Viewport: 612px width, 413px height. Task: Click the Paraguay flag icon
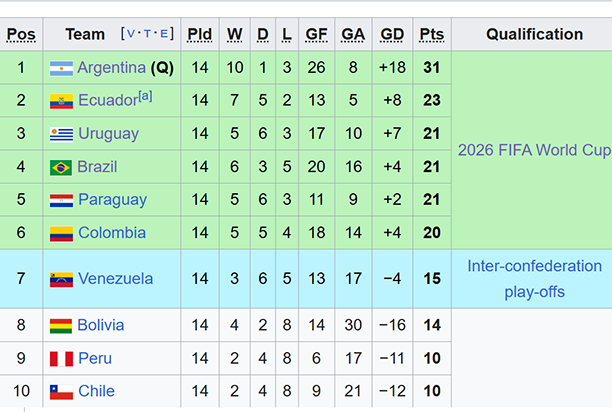pyautogui.click(x=61, y=201)
